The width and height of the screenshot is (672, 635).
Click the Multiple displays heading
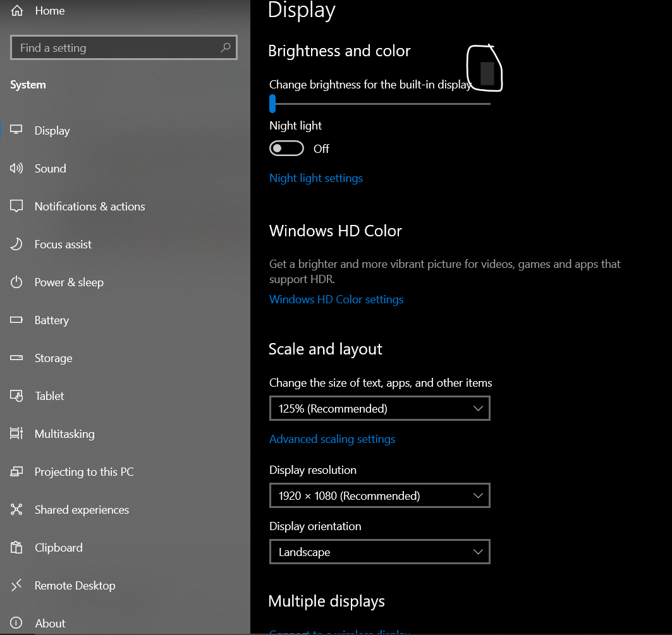click(x=326, y=601)
